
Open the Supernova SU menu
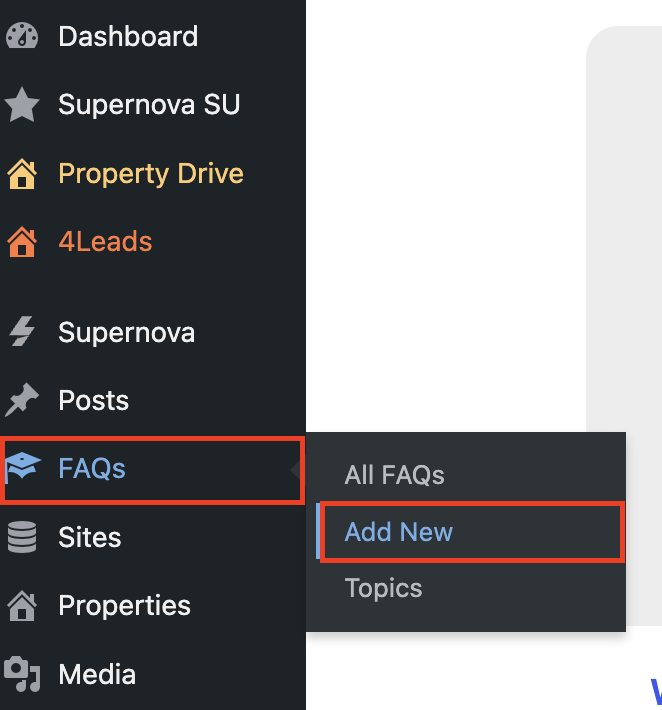tap(149, 105)
